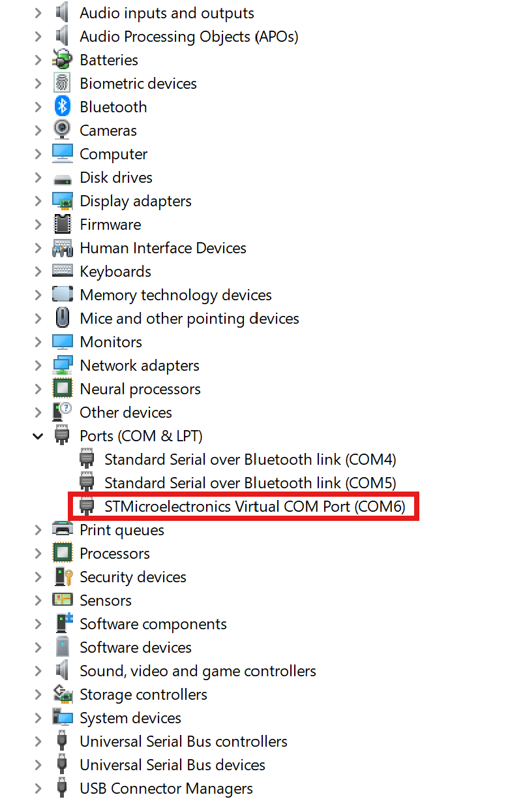The image size is (510, 812).
Task: Click the Neural processors chip icon
Action: 63,389
